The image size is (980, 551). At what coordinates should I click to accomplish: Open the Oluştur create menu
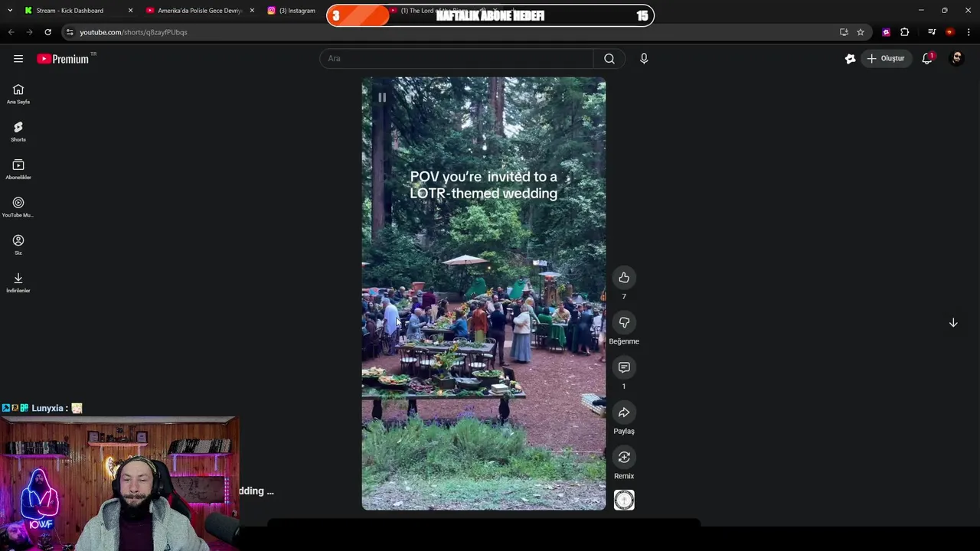click(x=887, y=59)
